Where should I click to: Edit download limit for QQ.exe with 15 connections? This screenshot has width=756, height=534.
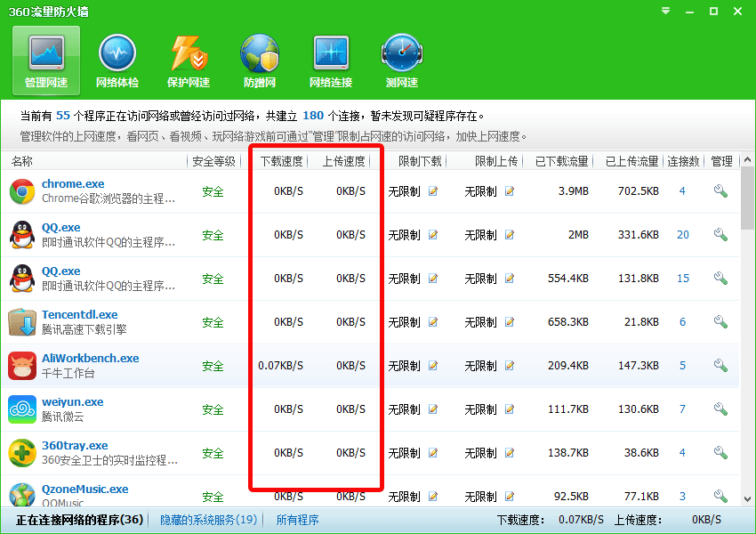click(x=433, y=279)
